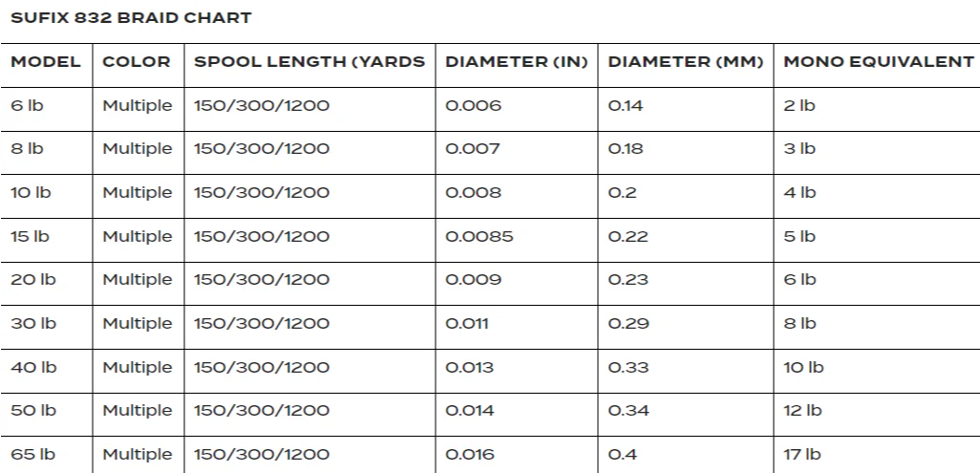
Task: Select the 0.009 inch diameter cell
Action: [x=473, y=279]
